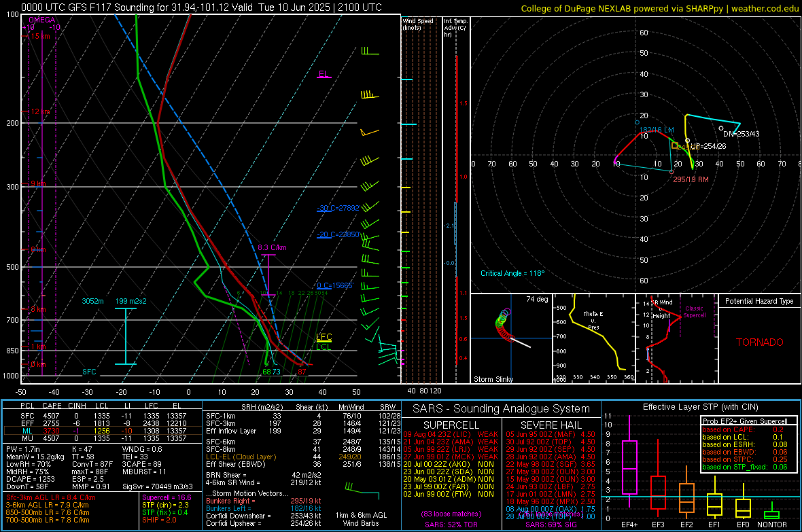
Task: Click the (83 loose matches) text
Action: 451,514
